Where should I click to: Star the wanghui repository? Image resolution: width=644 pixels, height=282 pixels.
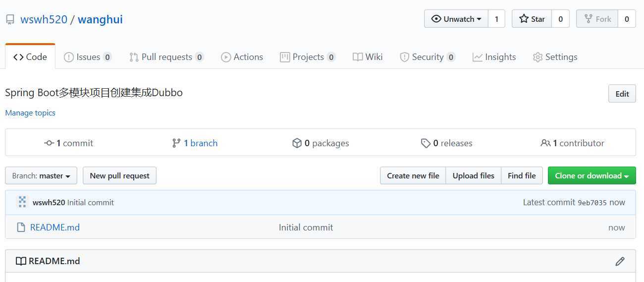(532, 19)
